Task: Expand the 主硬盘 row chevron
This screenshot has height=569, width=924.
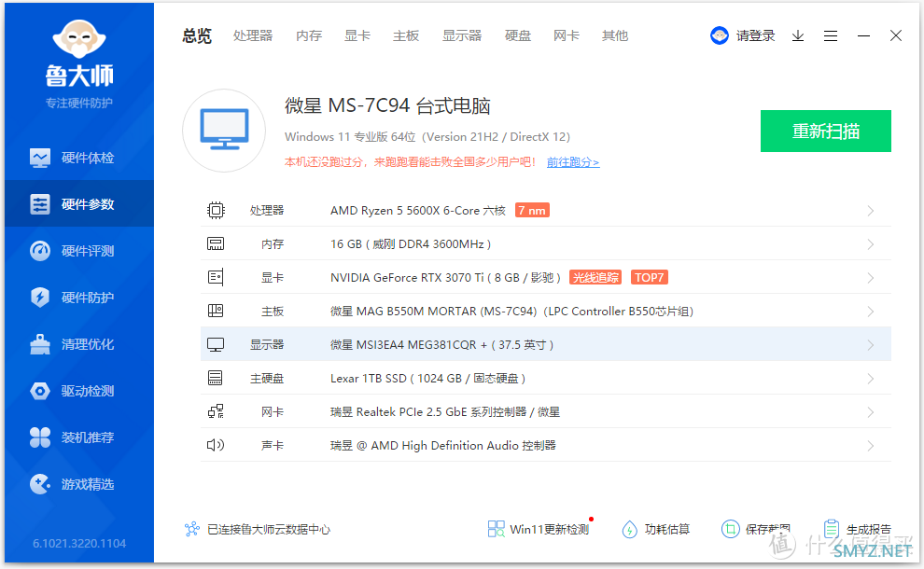Action: (871, 379)
